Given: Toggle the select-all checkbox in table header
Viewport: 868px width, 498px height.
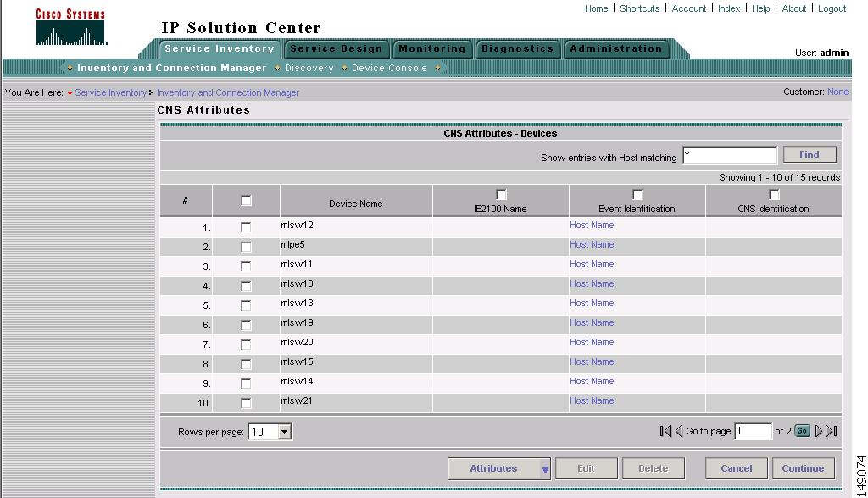Looking at the screenshot, I should click(247, 200).
